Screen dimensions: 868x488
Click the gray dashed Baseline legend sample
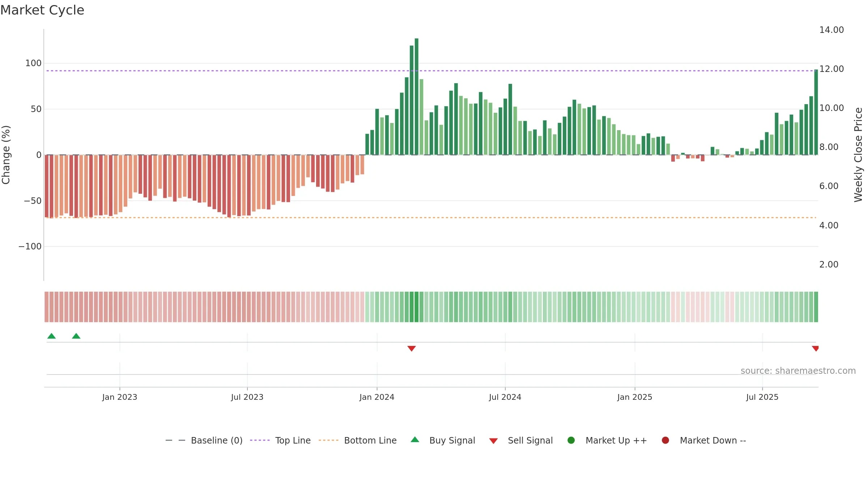(x=175, y=440)
